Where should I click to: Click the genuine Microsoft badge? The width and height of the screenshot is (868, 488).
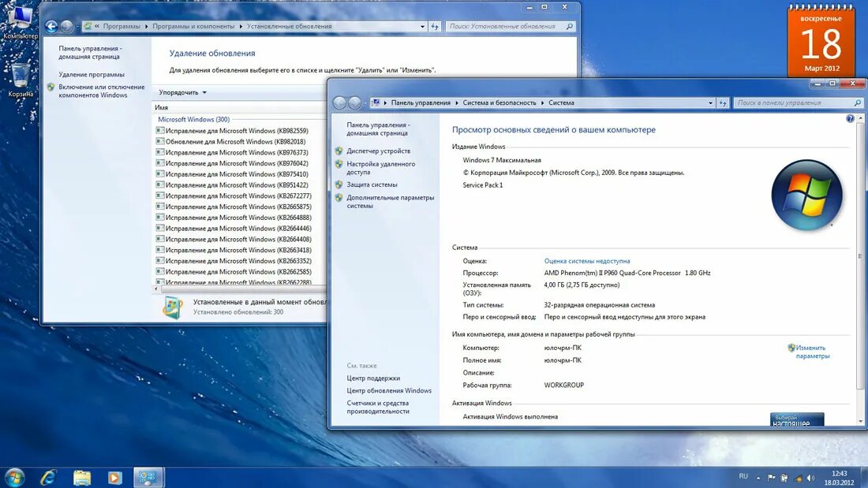pos(797,419)
